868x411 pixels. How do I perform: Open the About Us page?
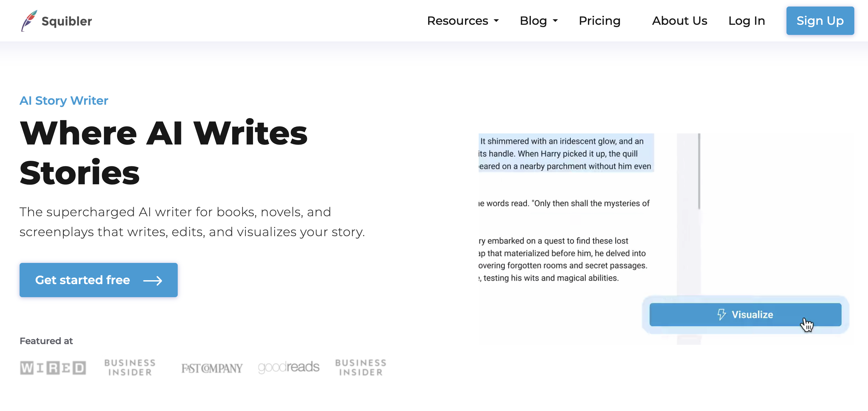679,21
